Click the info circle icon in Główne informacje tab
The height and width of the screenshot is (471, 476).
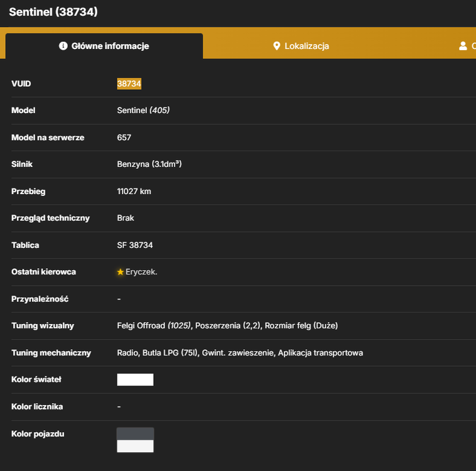point(63,46)
